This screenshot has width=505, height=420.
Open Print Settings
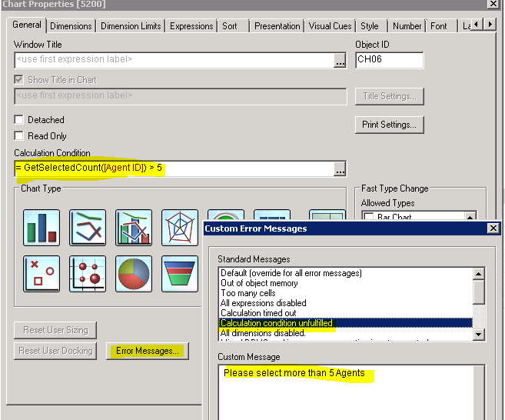point(390,125)
